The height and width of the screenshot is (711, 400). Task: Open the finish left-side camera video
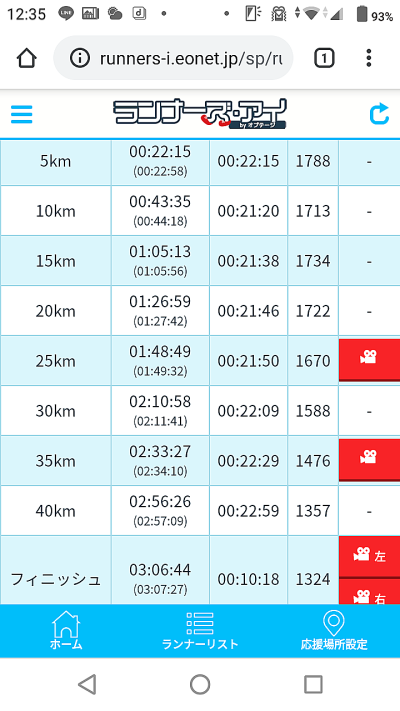point(369,557)
